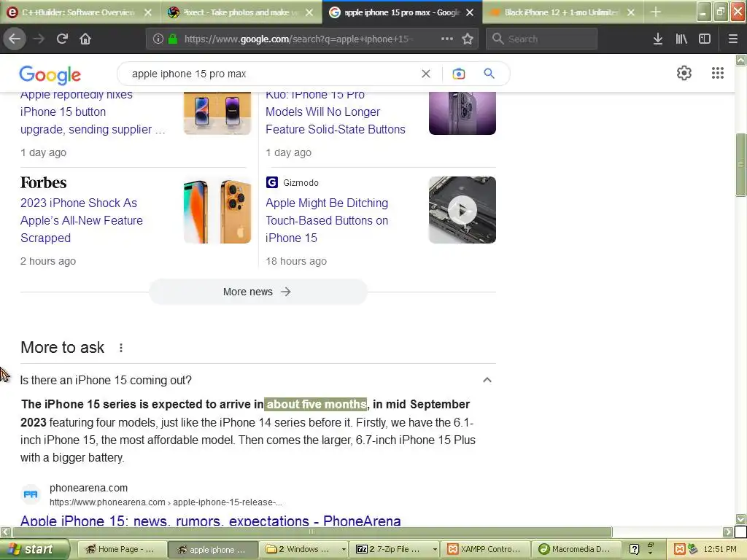The width and height of the screenshot is (747, 560).
Task: Select the apple iphone 15 pro max tab
Action: (401, 13)
